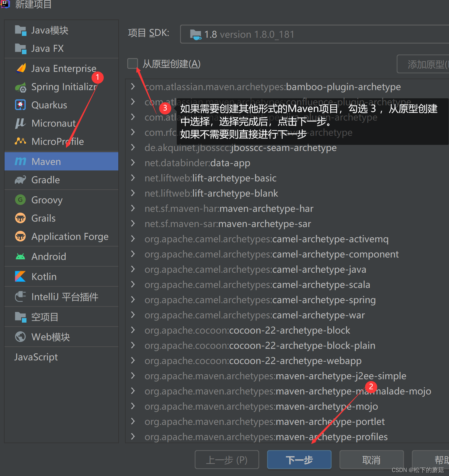The image size is (449, 476).
Task: Click the Web模块 globe icon
Action: pos(20,337)
